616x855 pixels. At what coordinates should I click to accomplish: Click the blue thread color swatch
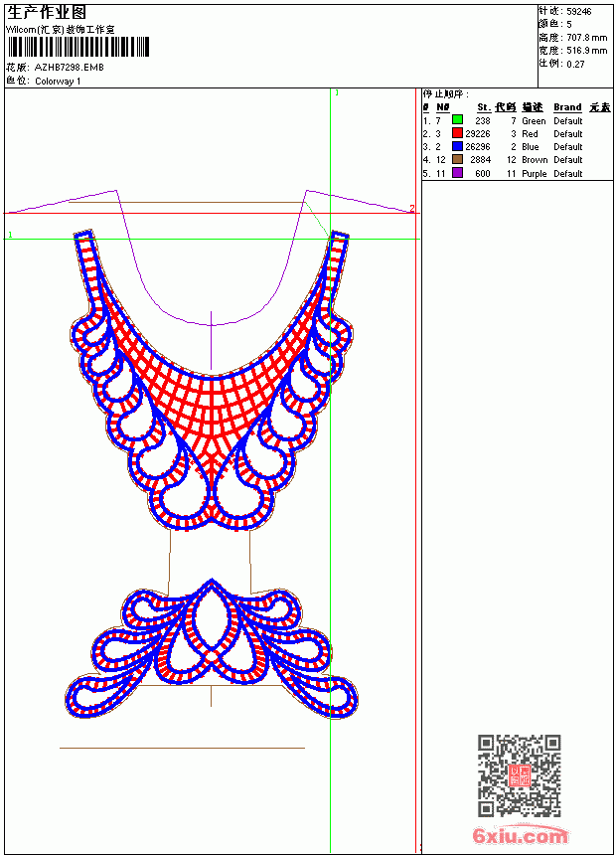coord(457,146)
